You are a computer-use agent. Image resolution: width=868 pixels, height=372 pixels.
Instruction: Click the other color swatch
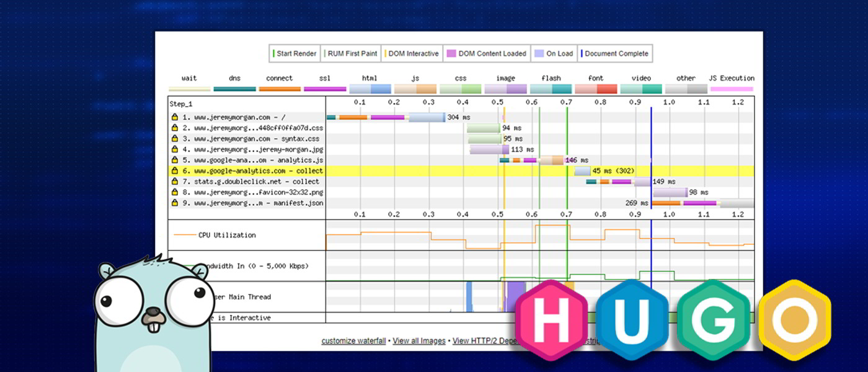pyautogui.click(x=686, y=89)
